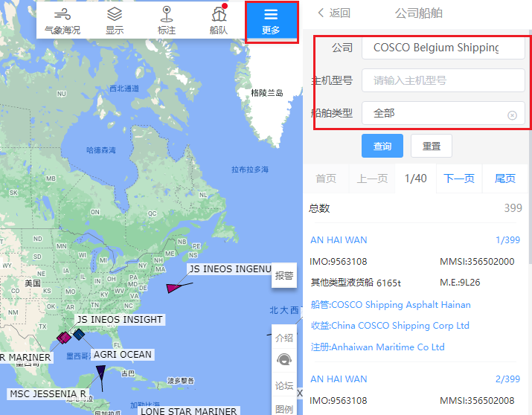Click the 总数 399 total count
Image resolution: width=532 pixels, height=415 pixels.
tap(416, 207)
